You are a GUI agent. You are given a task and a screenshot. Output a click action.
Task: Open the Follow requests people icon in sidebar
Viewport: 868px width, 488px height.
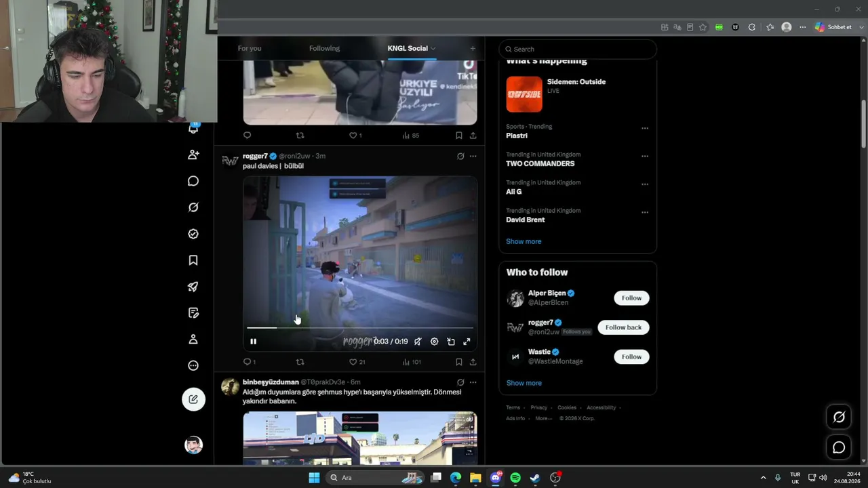pyautogui.click(x=193, y=155)
